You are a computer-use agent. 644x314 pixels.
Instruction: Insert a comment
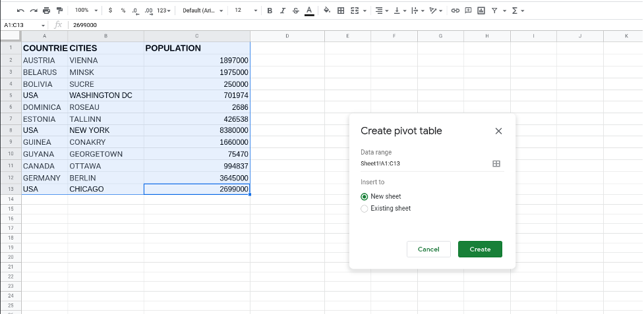click(x=468, y=11)
